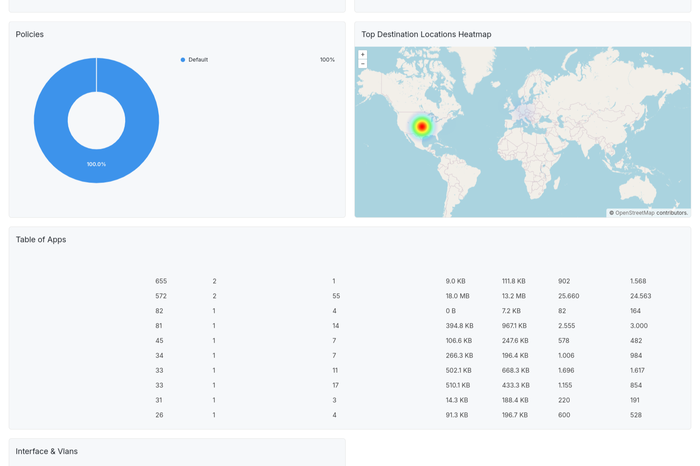Zoom out on the heatmap map
Image resolution: width=700 pixels, height=466 pixels.
[x=363, y=64]
